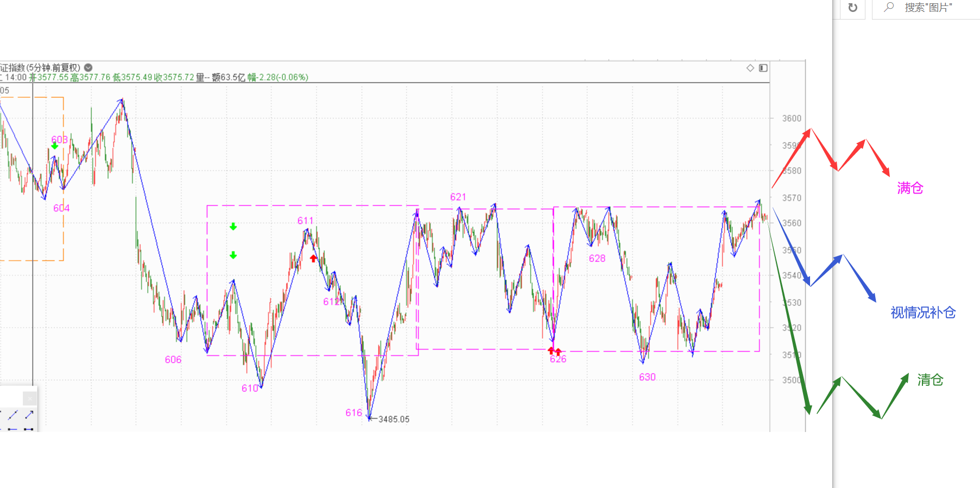This screenshot has height=488, width=980.
Task: Click the refresh button beside search
Action: (x=852, y=8)
